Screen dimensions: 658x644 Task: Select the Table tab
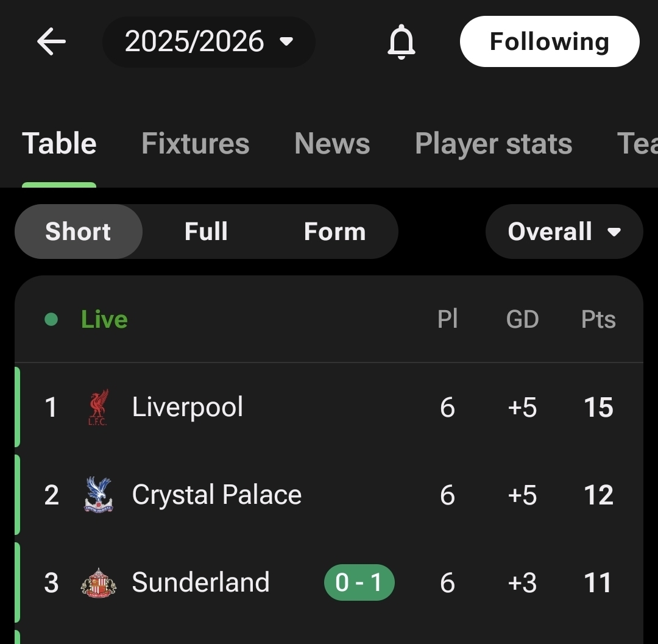coord(59,144)
